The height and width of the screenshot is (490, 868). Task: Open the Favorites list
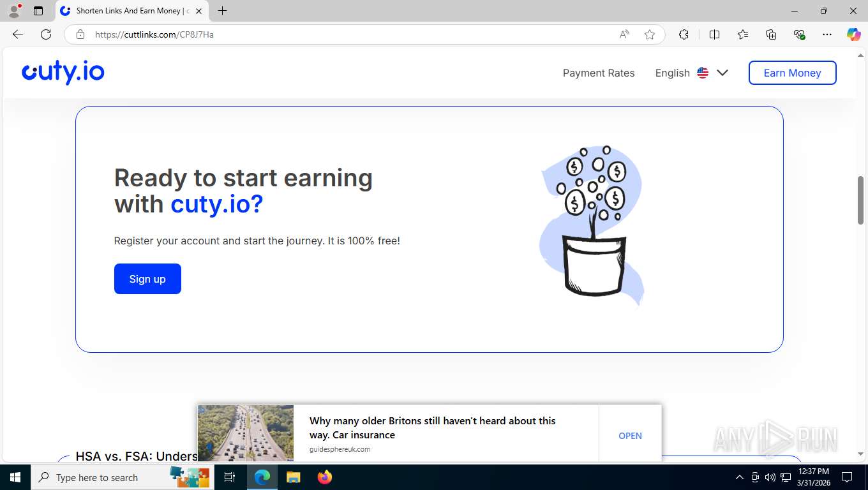[x=743, y=34]
